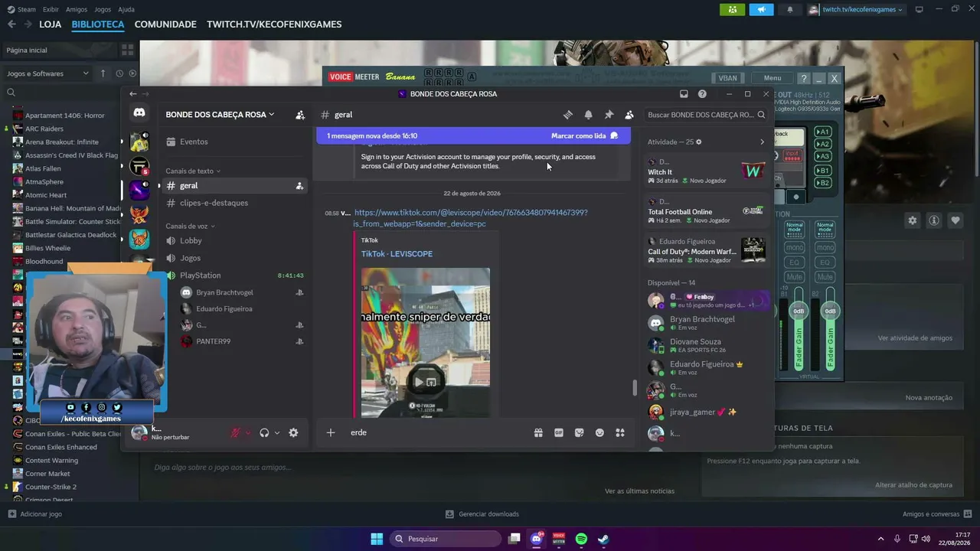The image size is (980, 551).
Task: Click Marcar como lida button
Action: pyautogui.click(x=584, y=136)
